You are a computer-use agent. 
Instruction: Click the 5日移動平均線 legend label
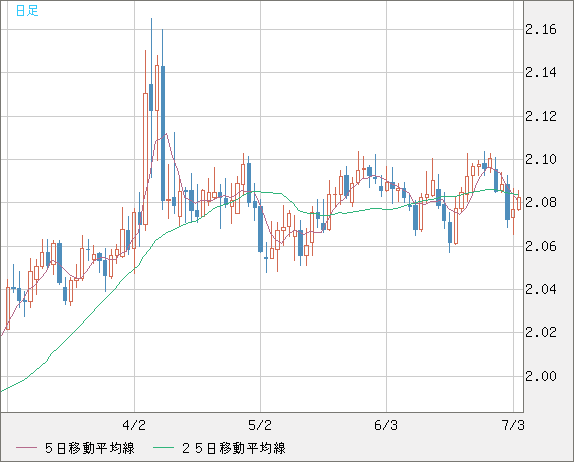point(90,448)
